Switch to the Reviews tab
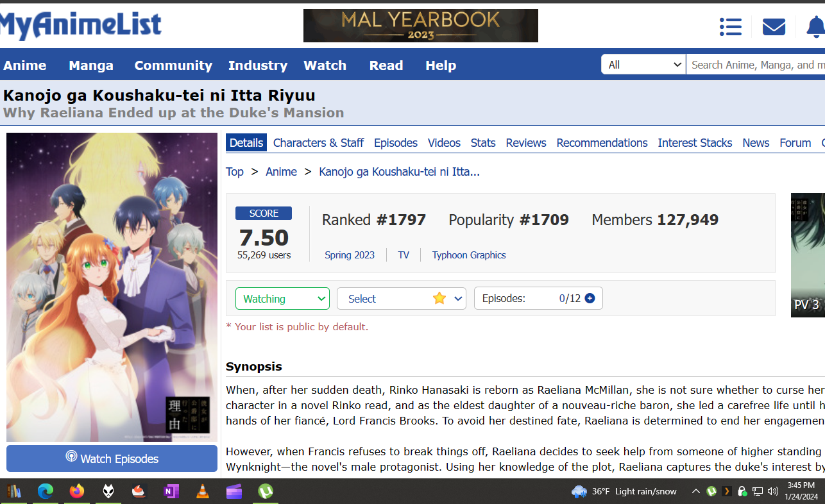The height and width of the screenshot is (504, 825). click(x=526, y=142)
